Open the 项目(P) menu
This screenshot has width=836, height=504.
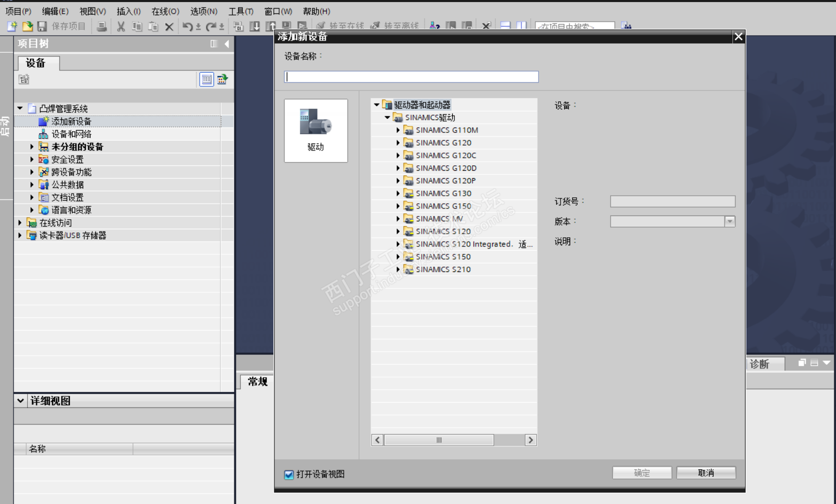pos(18,11)
